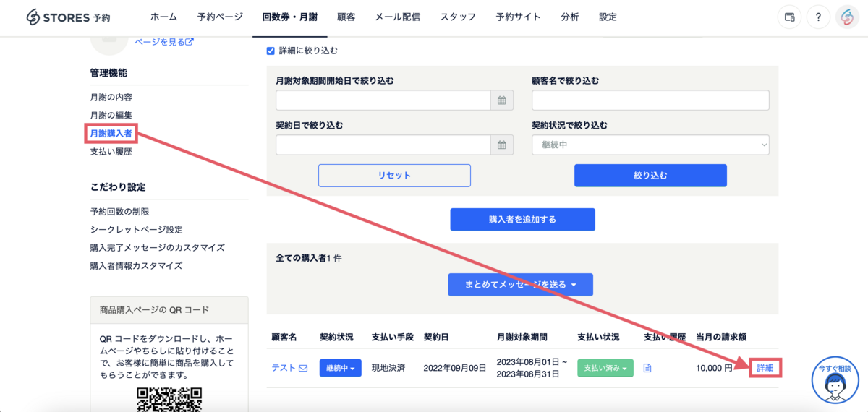Click the 月謝対象期間 column header

[522, 337]
